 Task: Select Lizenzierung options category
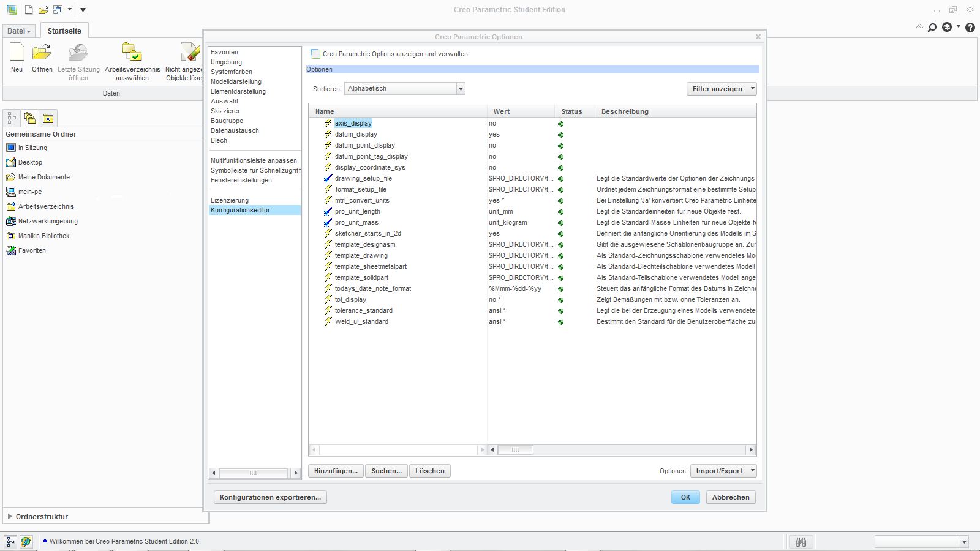tap(230, 200)
